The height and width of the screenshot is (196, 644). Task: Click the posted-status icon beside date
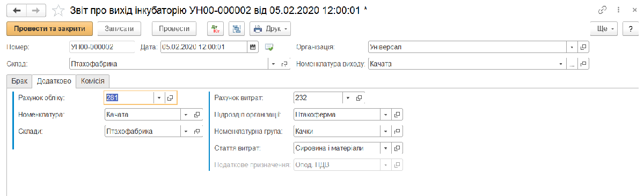(269, 47)
